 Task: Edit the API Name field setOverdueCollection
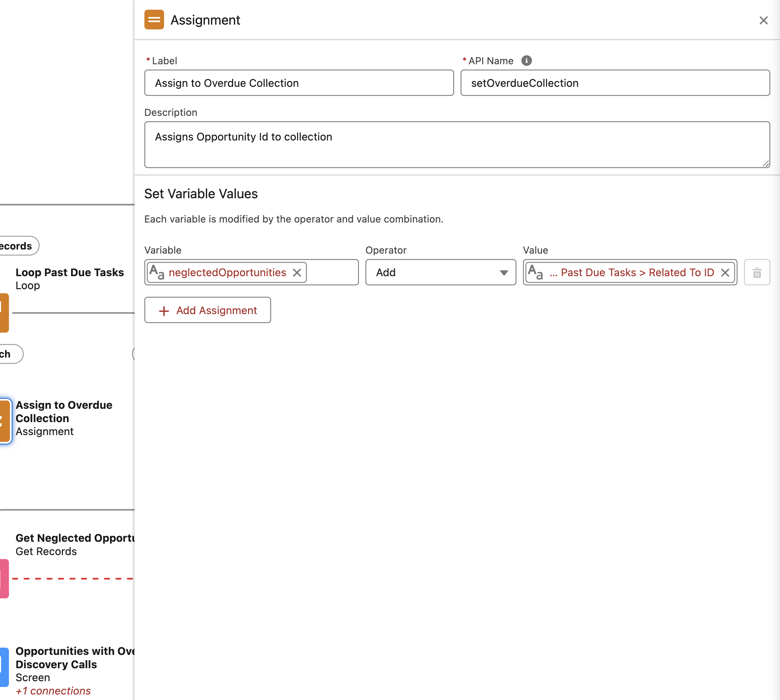coord(615,83)
